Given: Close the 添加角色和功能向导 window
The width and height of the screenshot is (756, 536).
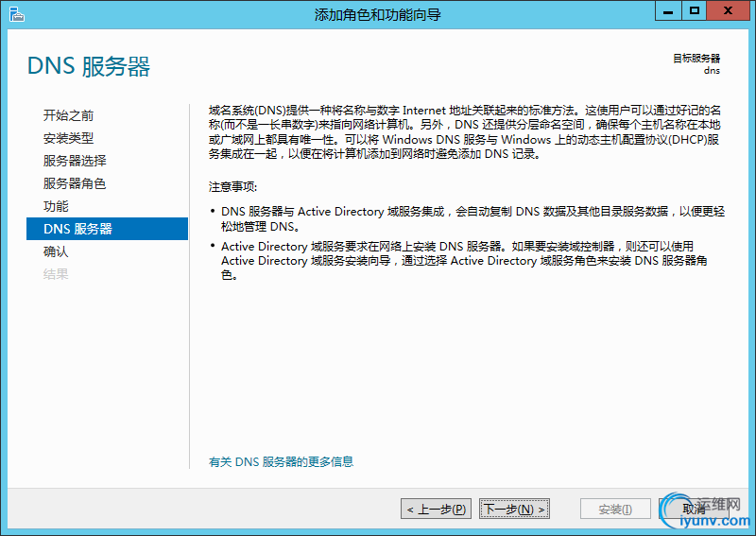Looking at the screenshot, I should coord(728,11).
